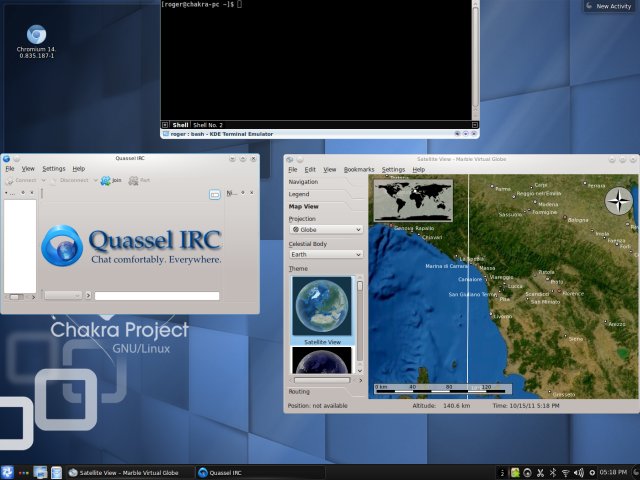Switch to the Legend tab in Marble

point(299,194)
